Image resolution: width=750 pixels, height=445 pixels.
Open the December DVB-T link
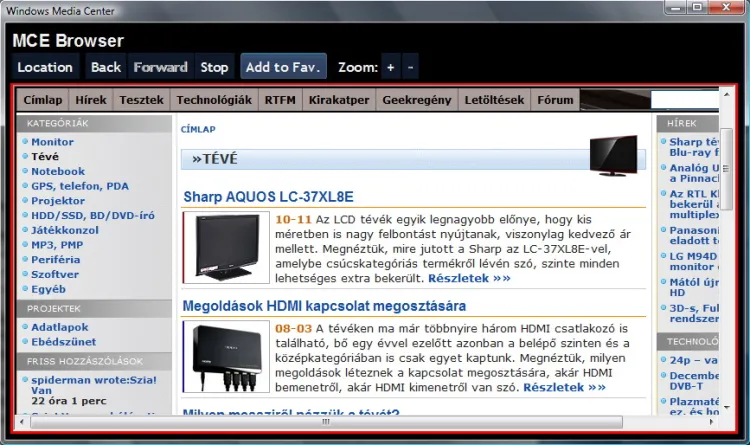pos(694,381)
